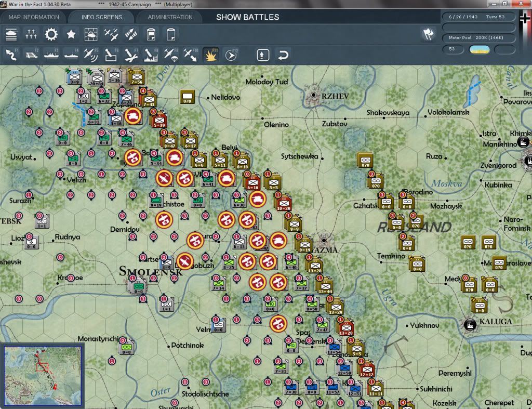The width and height of the screenshot is (532, 409).
Task: Select the 0=0 unit east of Temkino
Action: [418, 265]
